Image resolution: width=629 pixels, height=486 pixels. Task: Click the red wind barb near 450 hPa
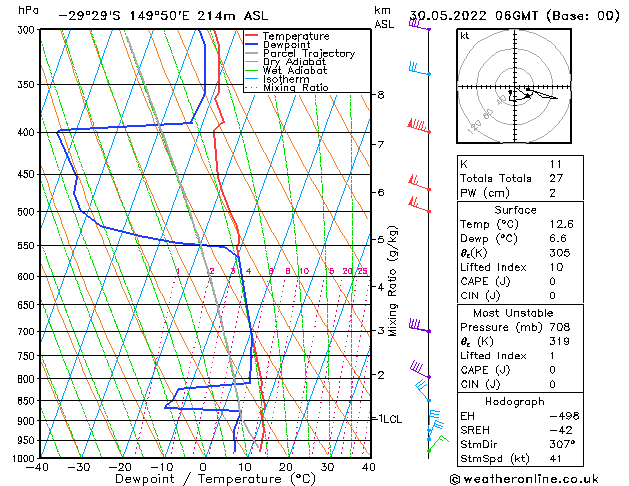420,183
